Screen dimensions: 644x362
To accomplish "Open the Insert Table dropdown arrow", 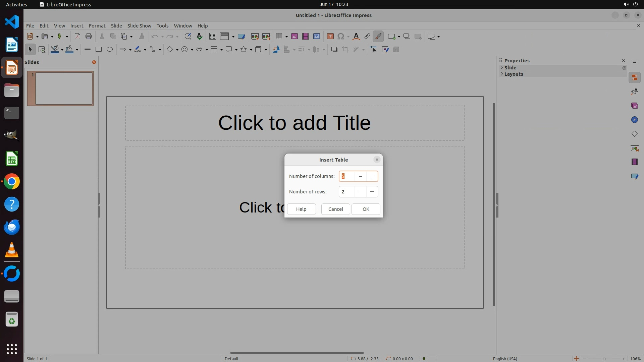I will [286, 37].
